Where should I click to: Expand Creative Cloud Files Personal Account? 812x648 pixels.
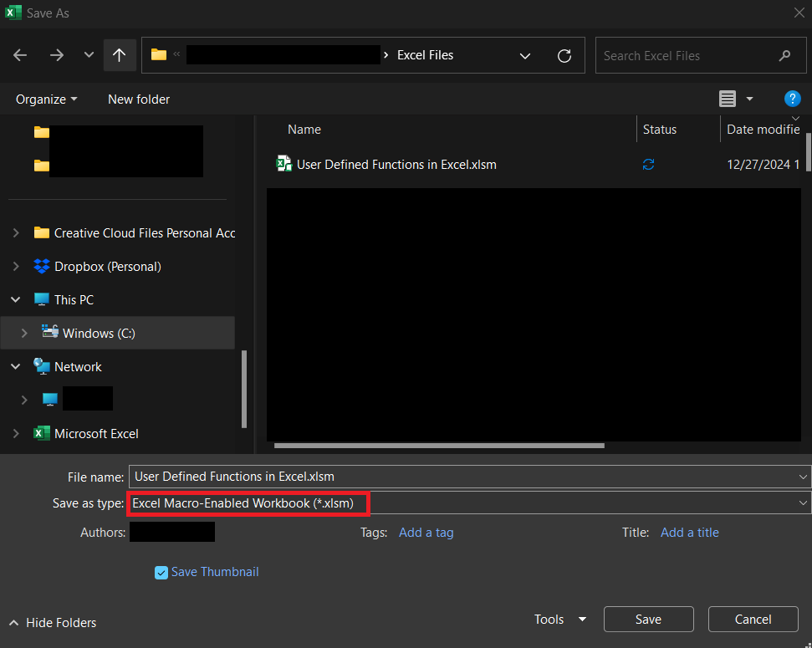click(16, 233)
